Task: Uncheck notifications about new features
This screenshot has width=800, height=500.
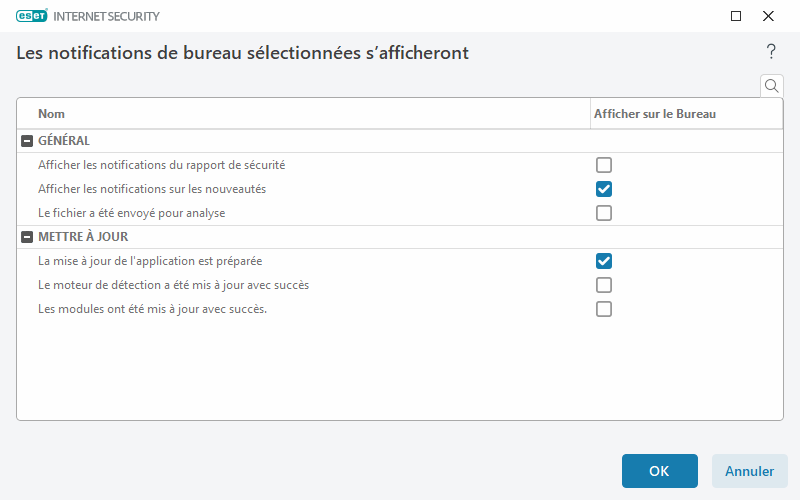Action: pyautogui.click(x=604, y=189)
